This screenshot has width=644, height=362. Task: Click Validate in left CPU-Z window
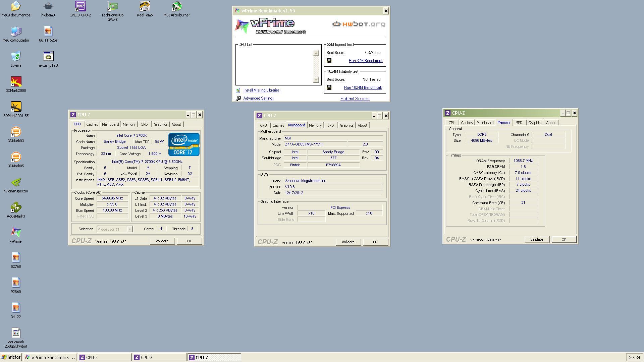point(162,241)
